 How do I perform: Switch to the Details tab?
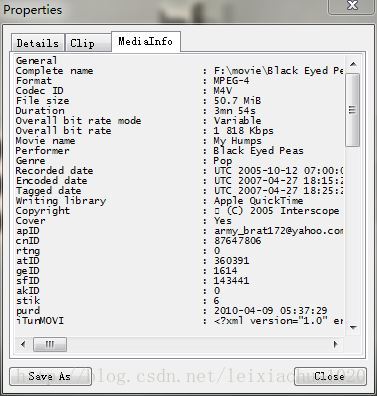(x=38, y=43)
